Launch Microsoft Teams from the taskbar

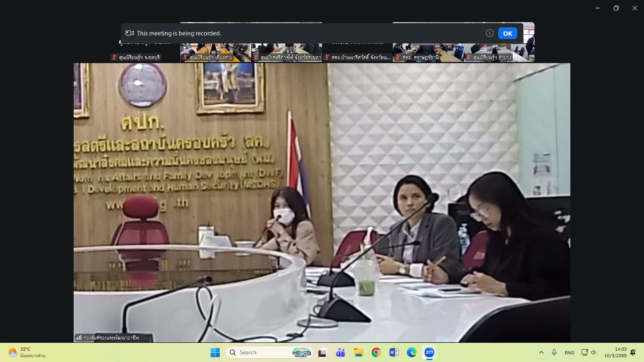[x=341, y=353]
